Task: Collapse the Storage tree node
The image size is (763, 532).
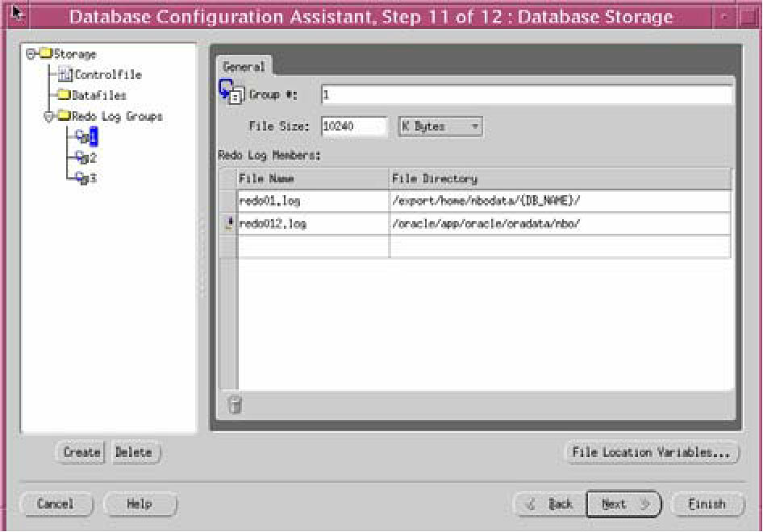Action: [30, 54]
